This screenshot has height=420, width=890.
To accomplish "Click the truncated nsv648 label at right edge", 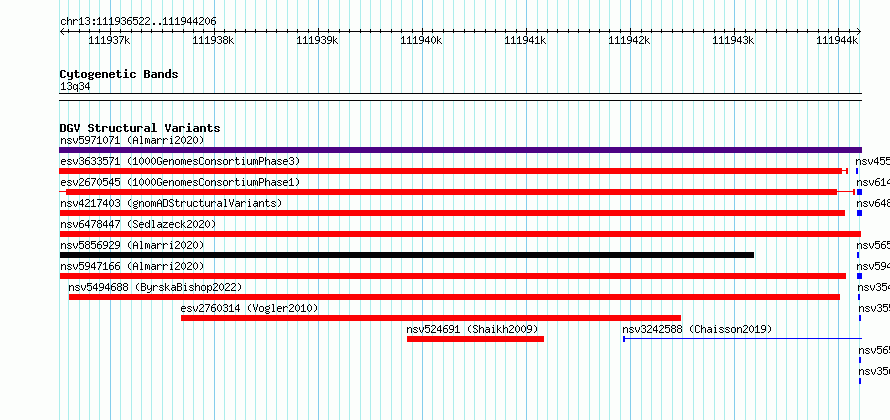I will coord(873,203).
